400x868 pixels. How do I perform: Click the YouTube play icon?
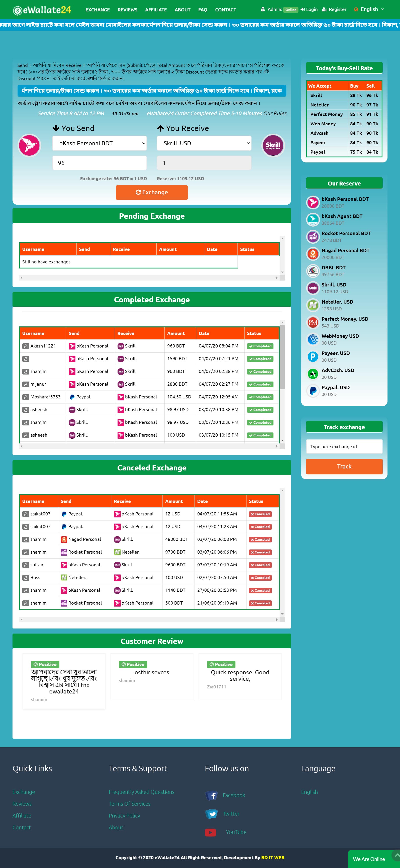click(211, 832)
